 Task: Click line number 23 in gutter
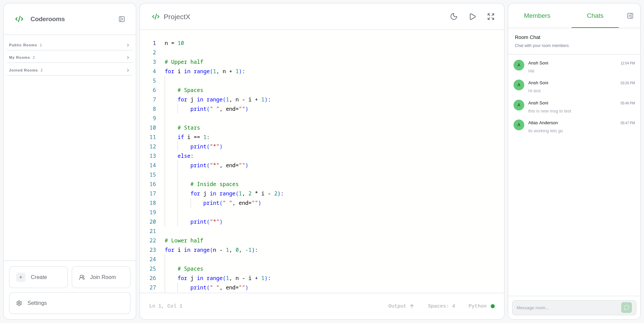tap(153, 250)
